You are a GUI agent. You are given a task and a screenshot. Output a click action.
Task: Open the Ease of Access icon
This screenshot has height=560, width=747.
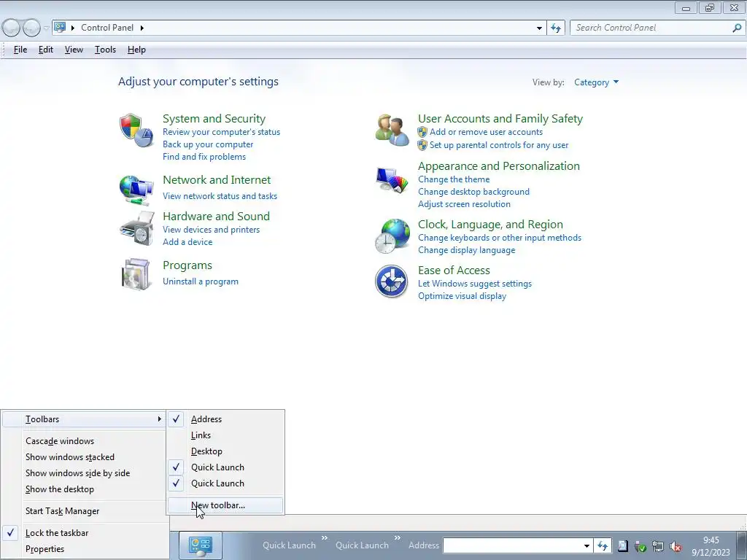391,281
